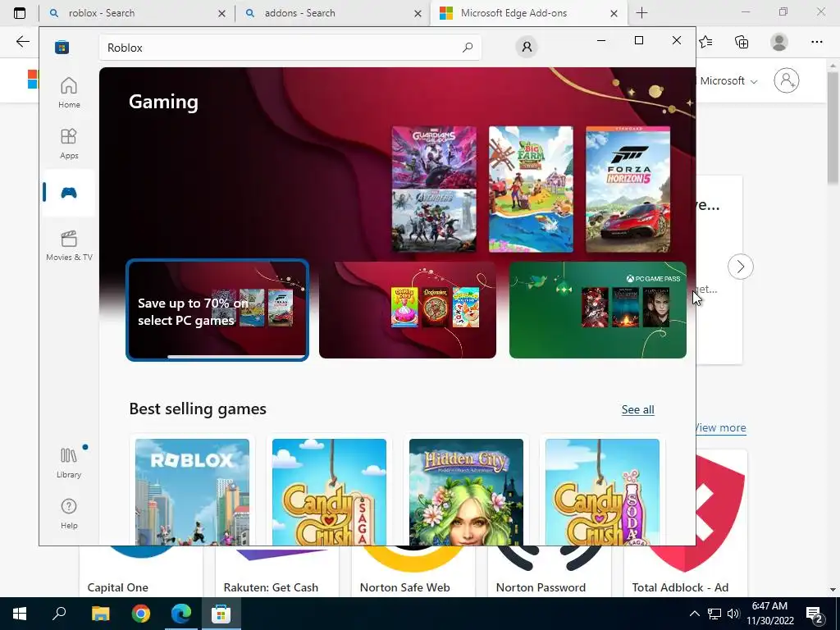Close the addons - Search tab
The width and height of the screenshot is (840, 630).
pos(418,13)
